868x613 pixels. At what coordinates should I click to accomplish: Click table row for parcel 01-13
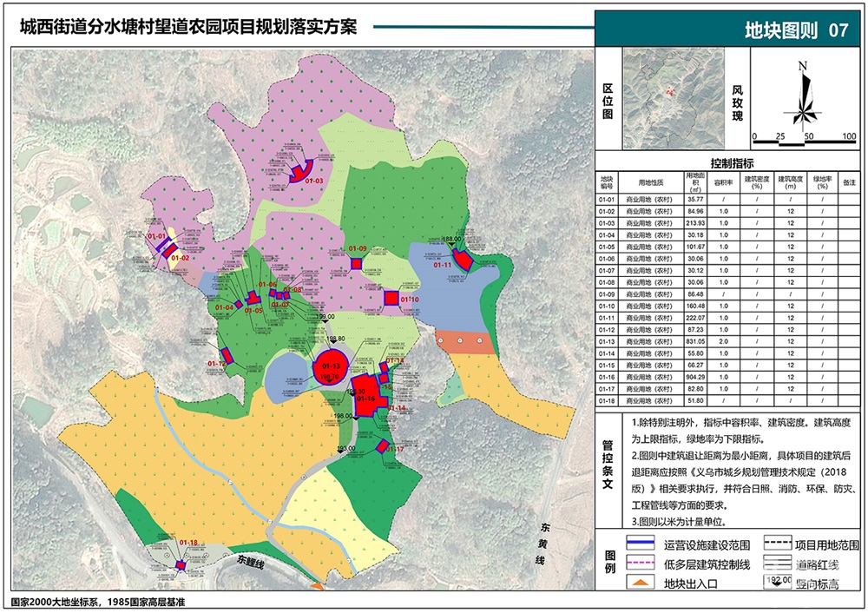coord(727,341)
